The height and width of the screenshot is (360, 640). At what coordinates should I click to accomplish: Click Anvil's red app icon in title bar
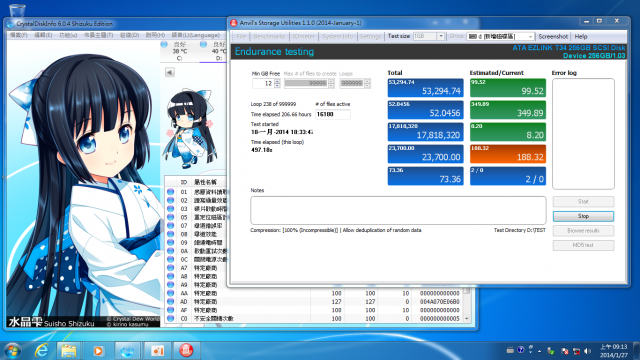coord(233,23)
